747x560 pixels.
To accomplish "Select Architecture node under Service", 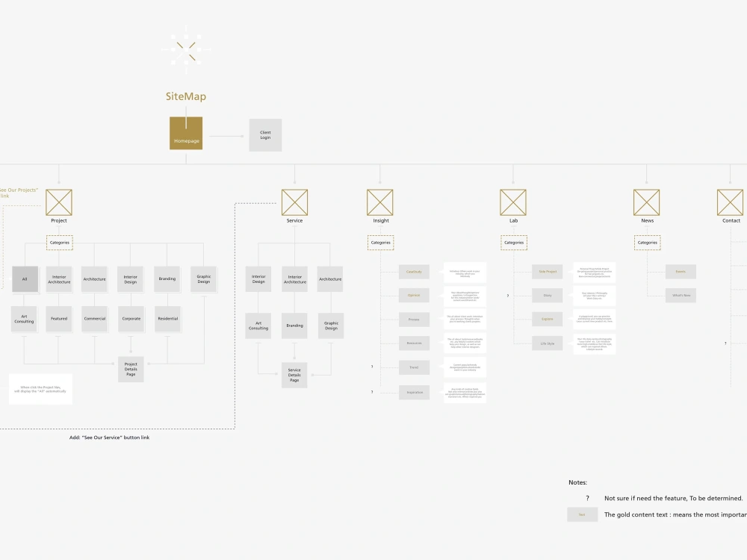I will pyautogui.click(x=330, y=279).
